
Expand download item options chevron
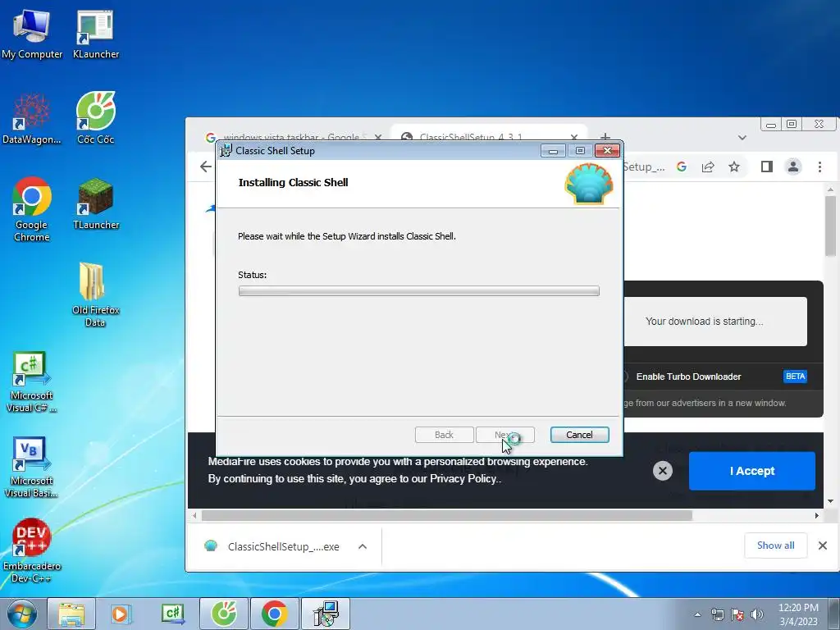click(363, 546)
